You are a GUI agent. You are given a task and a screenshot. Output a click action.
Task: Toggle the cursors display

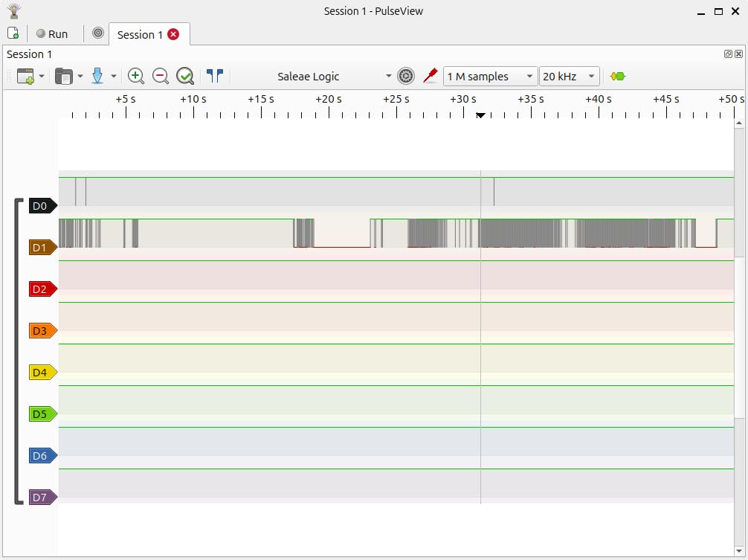coord(215,77)
